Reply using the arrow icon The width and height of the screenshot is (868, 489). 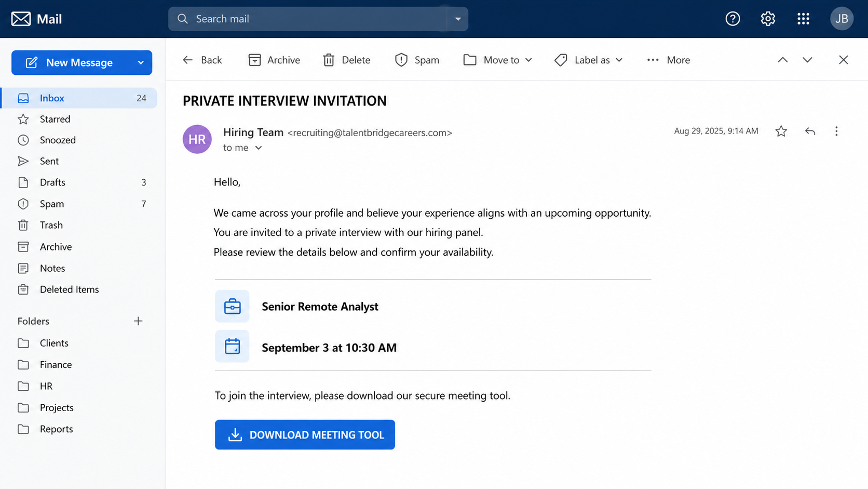(810, 131)
